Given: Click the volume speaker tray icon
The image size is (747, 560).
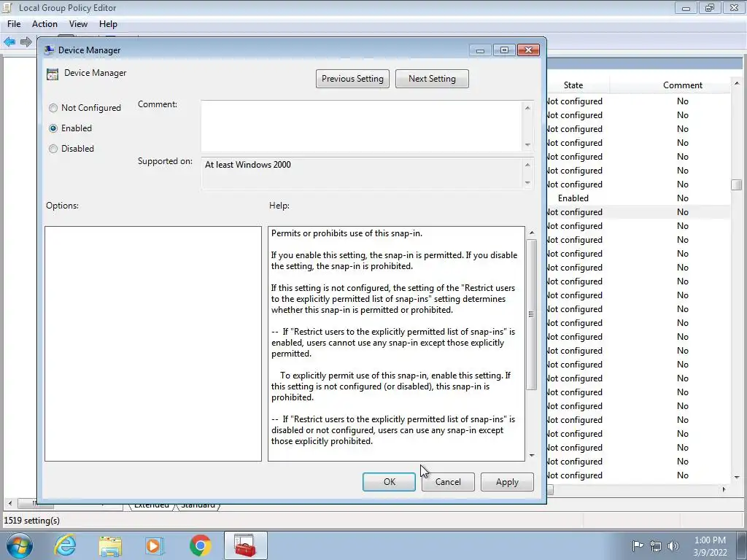Looking at the screenshot, I should click(x=673, y=546).
